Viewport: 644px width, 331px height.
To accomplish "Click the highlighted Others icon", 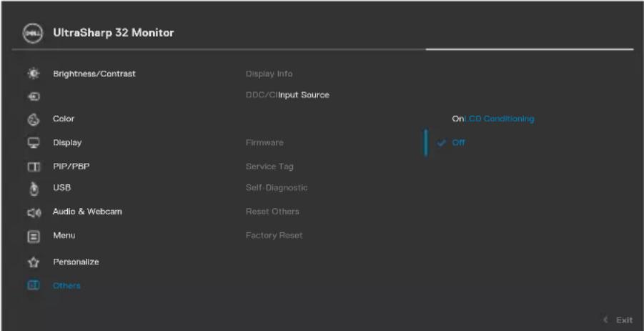I will 33,285.
